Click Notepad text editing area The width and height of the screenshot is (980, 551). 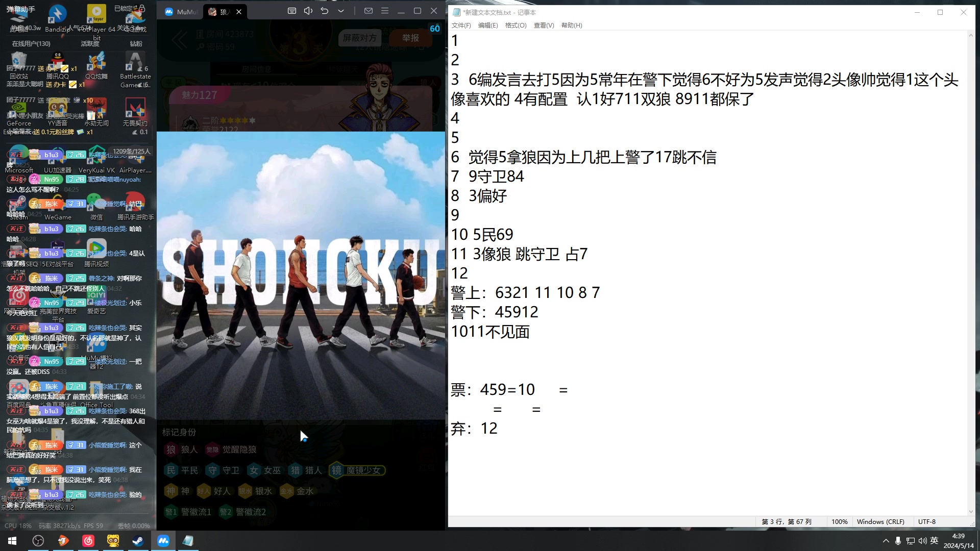click(x=708, y=273)
